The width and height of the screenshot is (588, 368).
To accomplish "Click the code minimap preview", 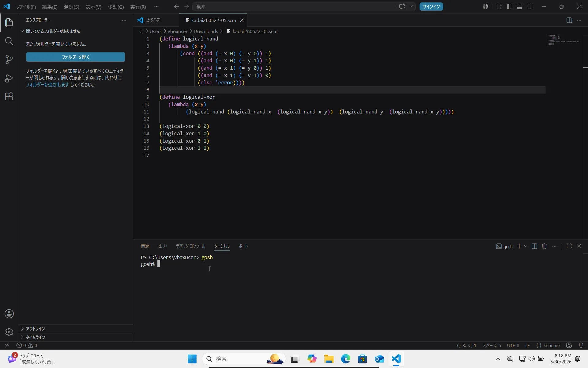I will (563, 40).
